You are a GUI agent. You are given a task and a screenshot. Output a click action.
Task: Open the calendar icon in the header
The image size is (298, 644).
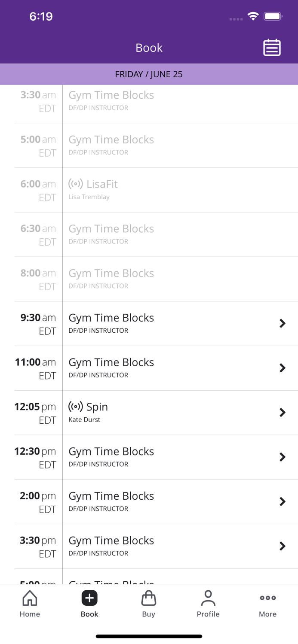(271, 48)
